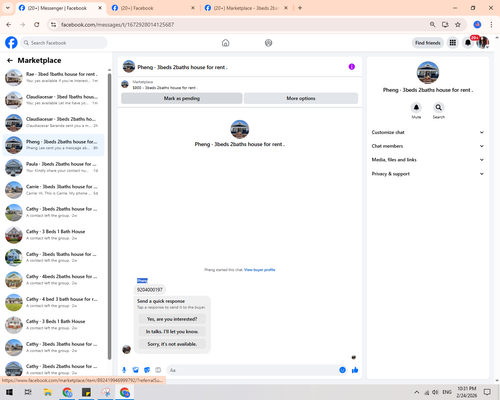Open the Chrome profile avatar
The height and width of the screenshot is (400, 500).
click(477, 24)
